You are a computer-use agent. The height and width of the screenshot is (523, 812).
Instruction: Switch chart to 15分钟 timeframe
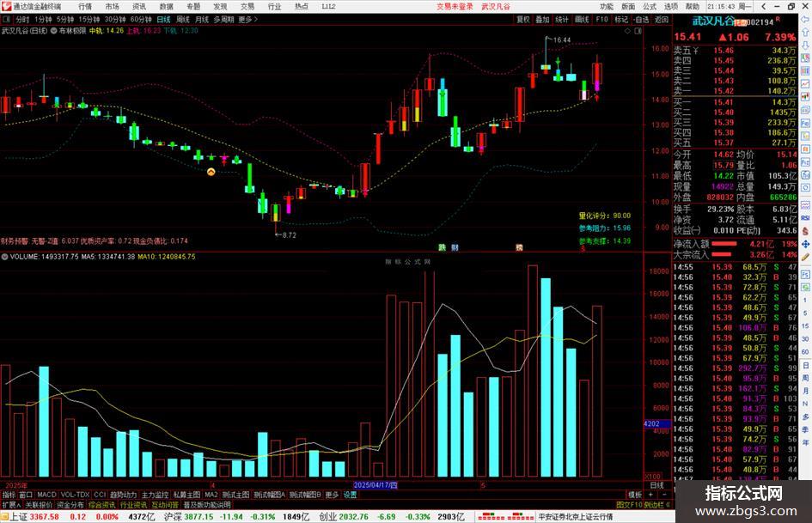[x=89, y=20]
